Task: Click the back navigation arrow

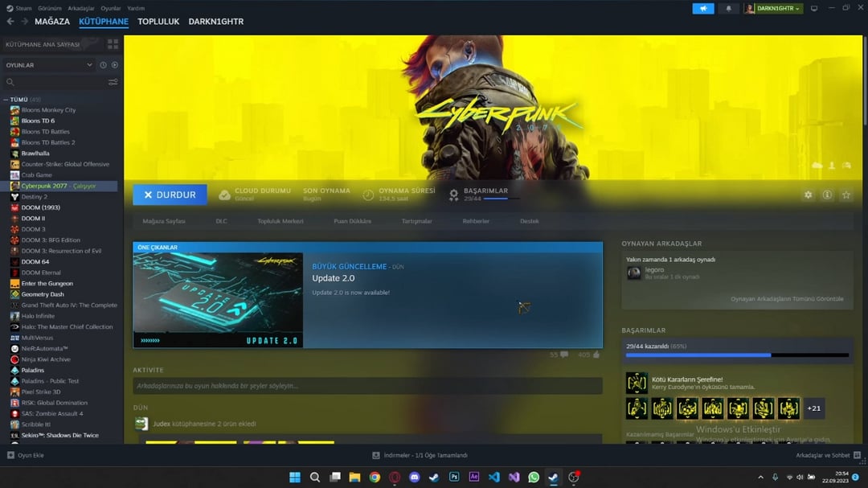Action: coord(10,22)
